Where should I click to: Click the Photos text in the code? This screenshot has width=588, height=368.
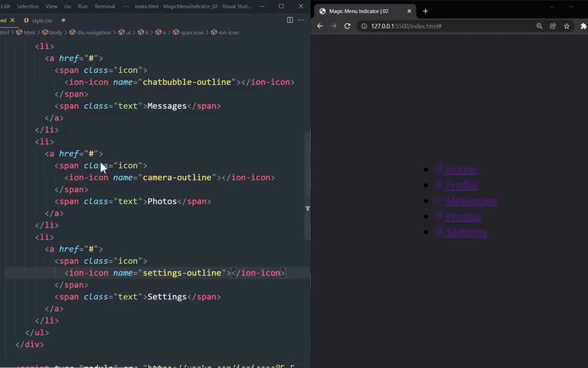point(162,201)
